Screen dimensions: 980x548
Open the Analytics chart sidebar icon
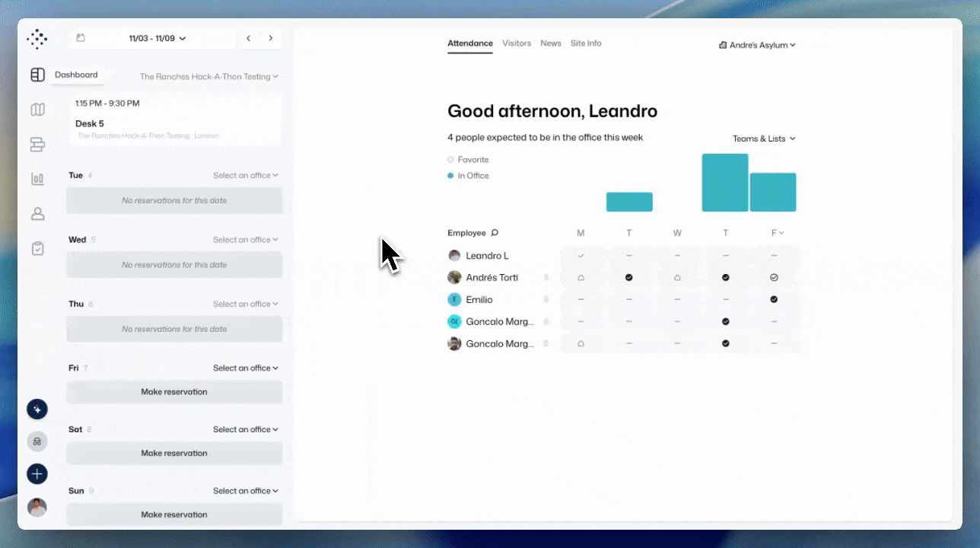click(x=37, y=178)
